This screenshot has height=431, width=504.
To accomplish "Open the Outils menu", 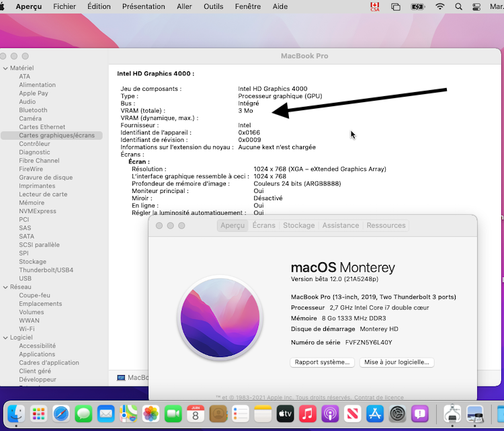I will coord(214,7).
